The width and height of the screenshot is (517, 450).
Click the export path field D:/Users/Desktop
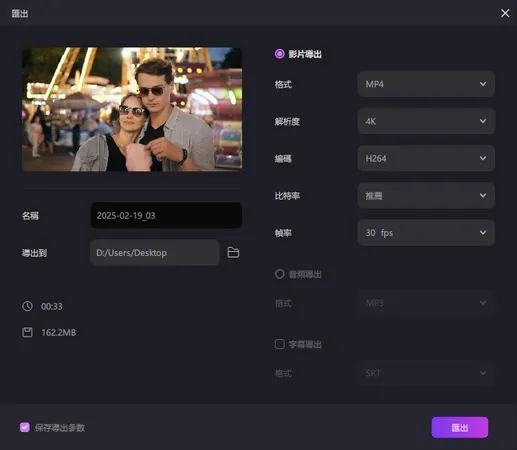155,253
